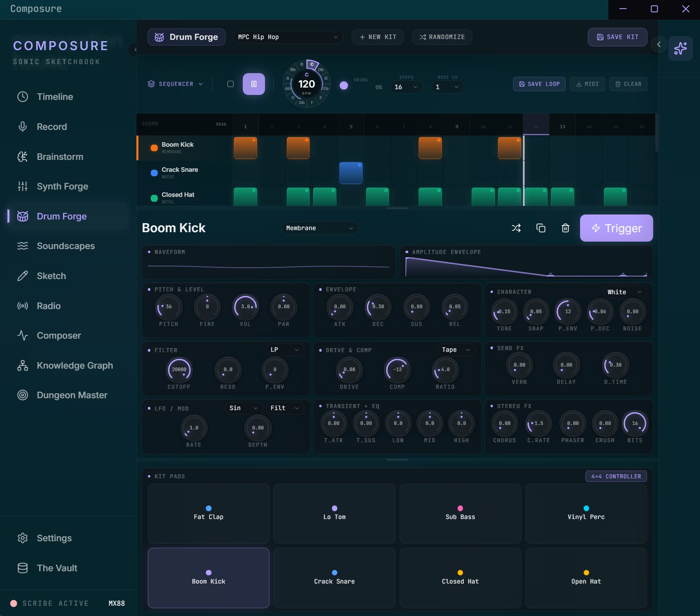Image resolution: width=700 pixels, height=616 pixels.
Task: Toggle Boom Kick step 8 off
Action: click(430, 148)
